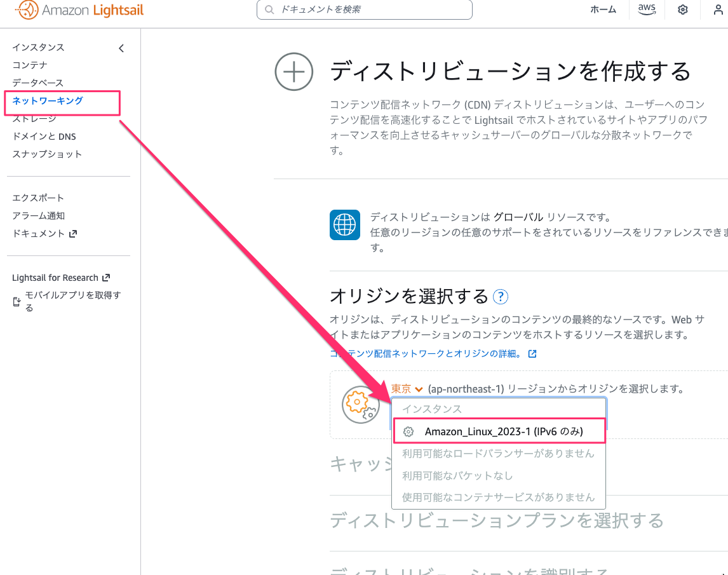Select ネットワーキング in sidebar
The width and height of the screenshot is (728, 575).
tap(48, 101)
